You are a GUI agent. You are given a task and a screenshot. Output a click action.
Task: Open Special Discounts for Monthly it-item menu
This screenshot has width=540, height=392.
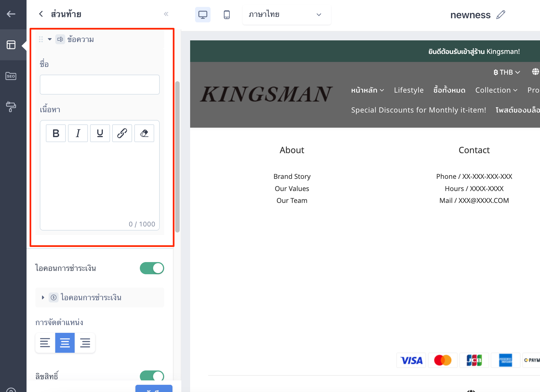418,110
